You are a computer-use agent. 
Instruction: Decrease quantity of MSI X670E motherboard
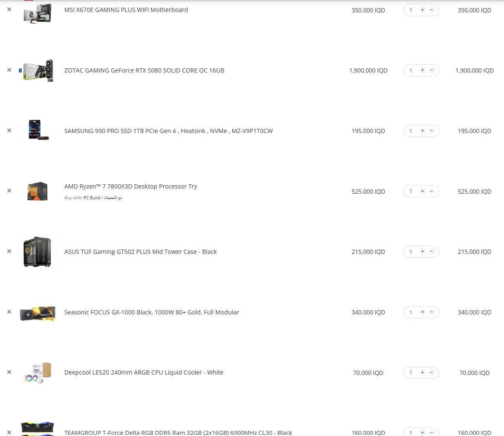[432, 10]
